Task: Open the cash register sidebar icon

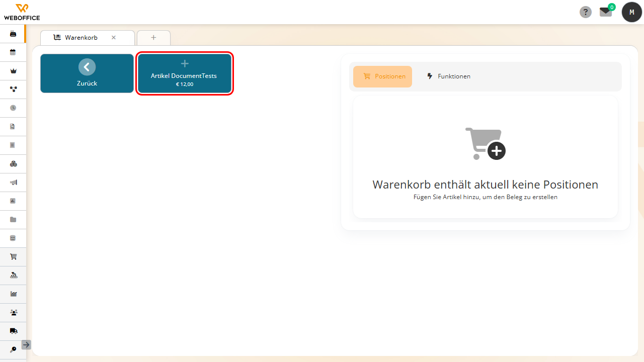Action: [13, 34]
